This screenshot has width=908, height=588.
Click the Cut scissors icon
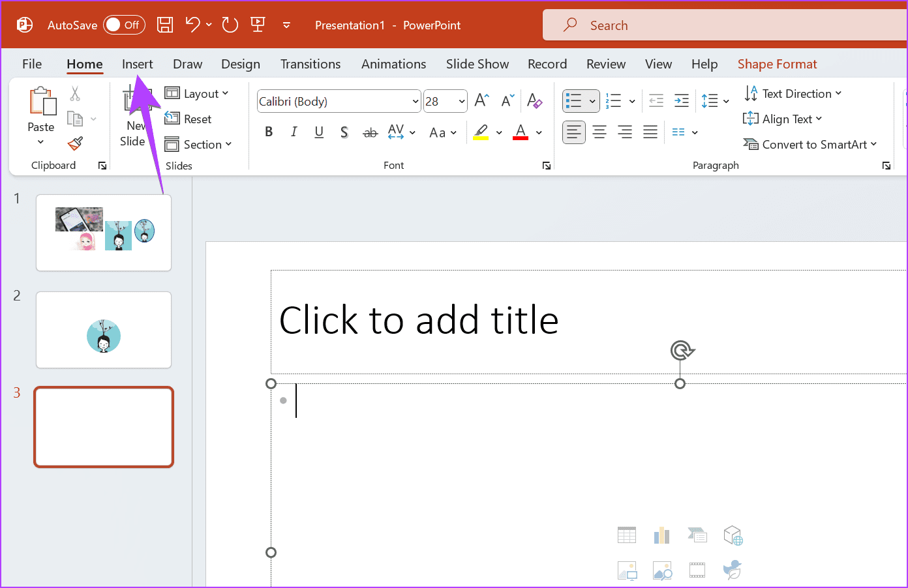click(75, 94)
